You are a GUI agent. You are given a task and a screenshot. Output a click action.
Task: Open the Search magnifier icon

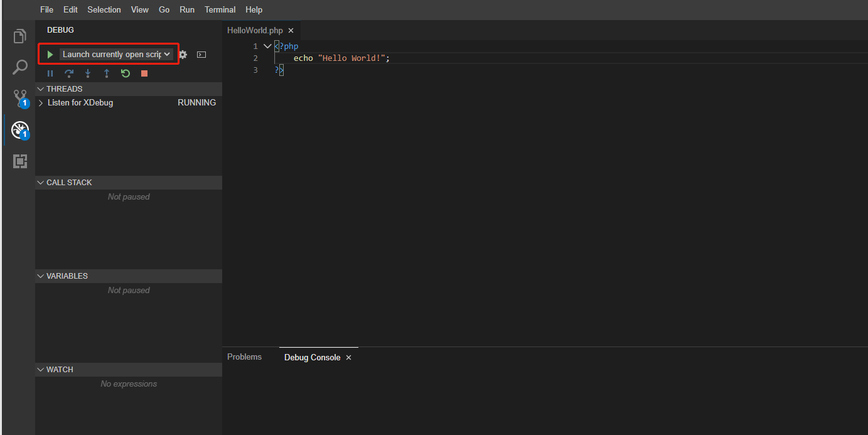tap(20, 67)
